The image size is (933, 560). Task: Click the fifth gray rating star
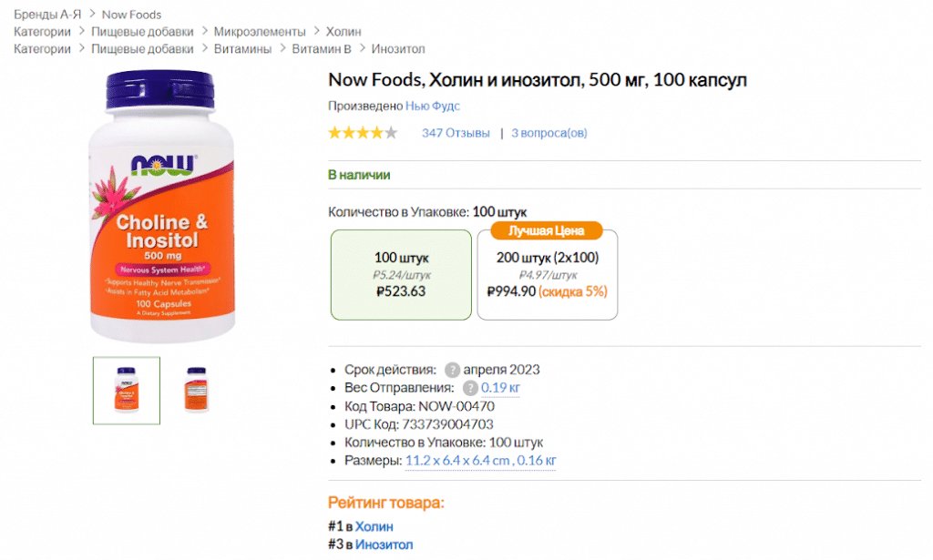(x=392, y=132)
